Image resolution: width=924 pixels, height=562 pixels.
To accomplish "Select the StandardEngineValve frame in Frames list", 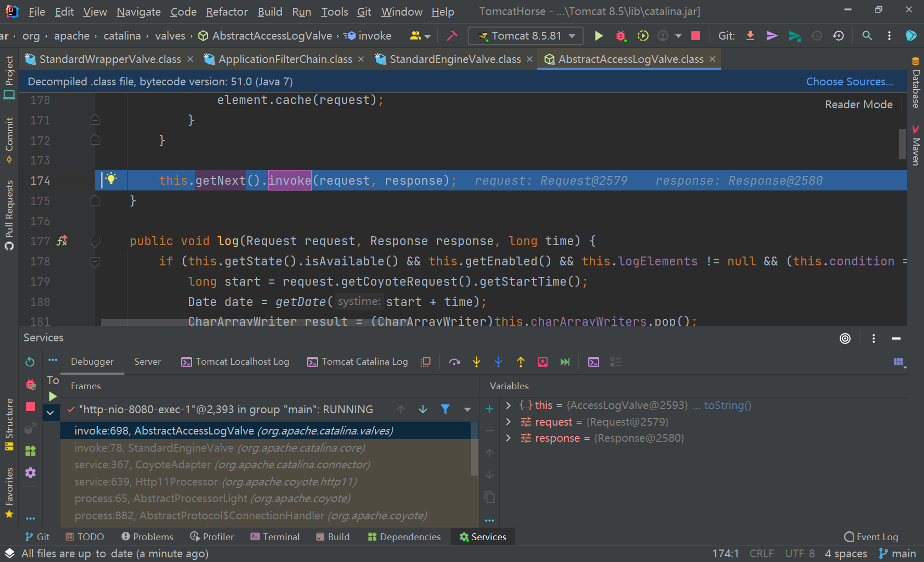I will point(219,448).
